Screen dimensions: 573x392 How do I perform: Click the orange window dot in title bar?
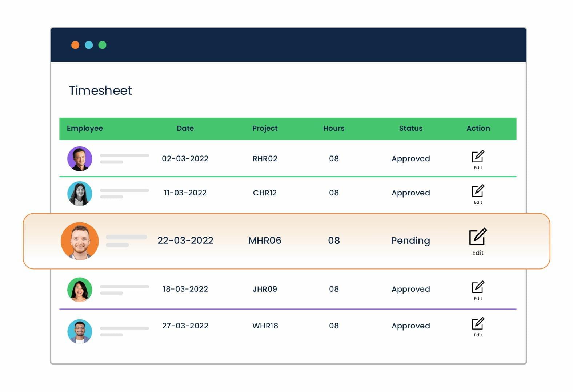pos(75,45)
